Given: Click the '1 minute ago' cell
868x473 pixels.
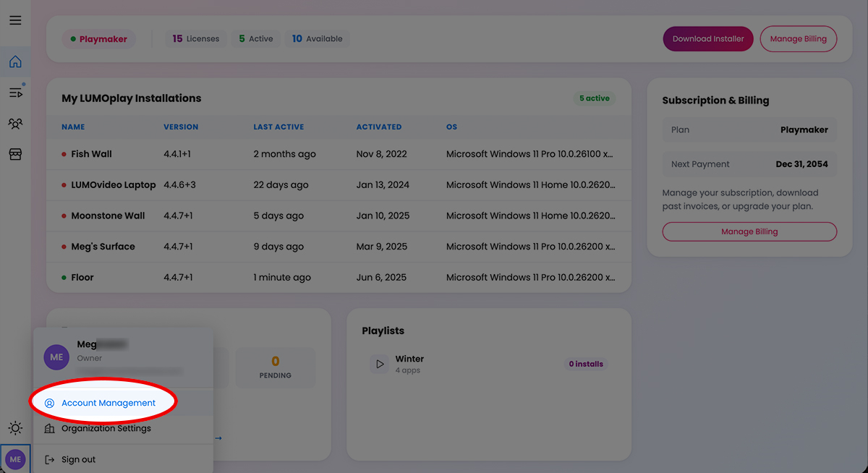Looking at the screenshot, I should coord(282,278).
